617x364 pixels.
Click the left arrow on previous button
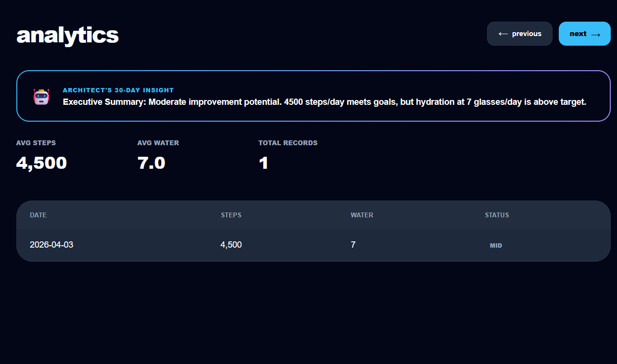click(x=503, y=33)
